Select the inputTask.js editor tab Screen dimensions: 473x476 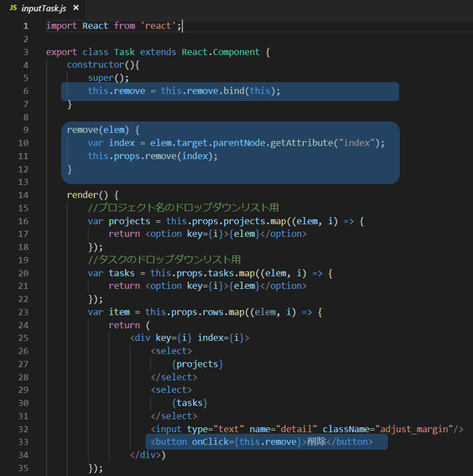pos(42,8)
